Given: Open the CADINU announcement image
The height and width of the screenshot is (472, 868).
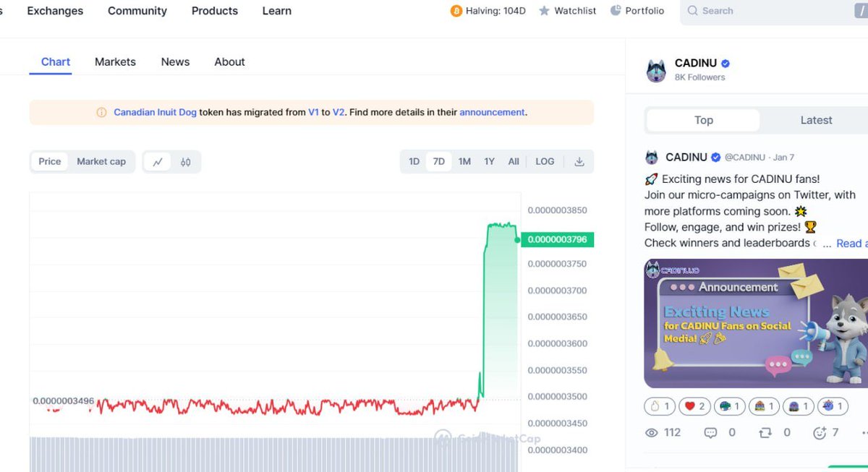Looking at the screenshot, I should 756,323.
